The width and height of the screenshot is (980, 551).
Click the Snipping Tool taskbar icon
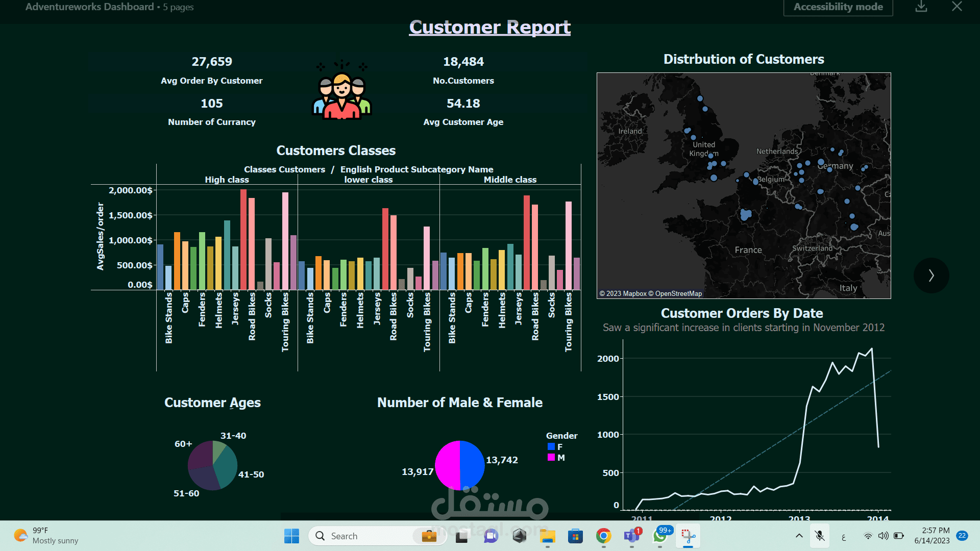point(688,536)
